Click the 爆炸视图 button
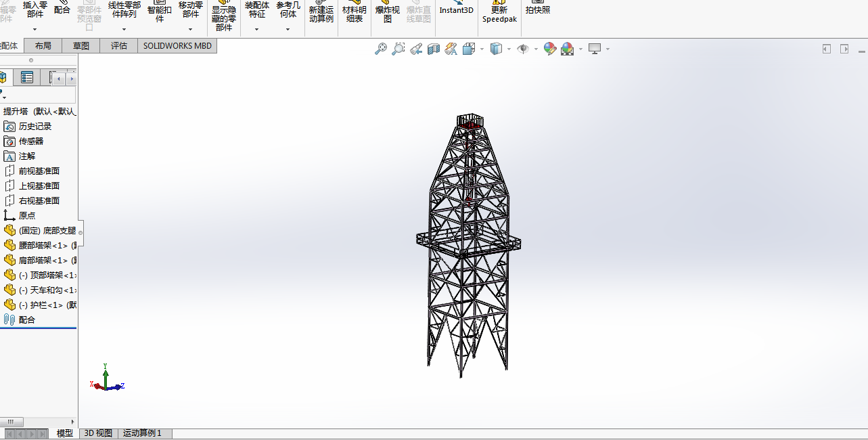This screenshot has width=868, height=440. tap(388, 12)
